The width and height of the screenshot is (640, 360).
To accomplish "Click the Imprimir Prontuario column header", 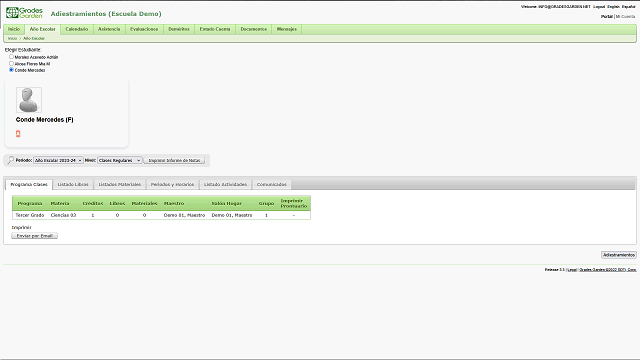I will (293, 203).
